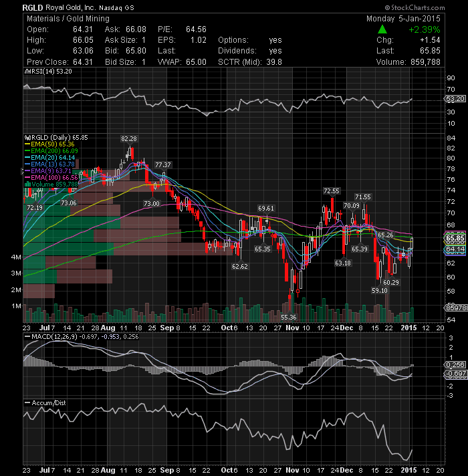
Task: Click the candlestick icon beside RGLD (Daily)
Action: [27, 138]
